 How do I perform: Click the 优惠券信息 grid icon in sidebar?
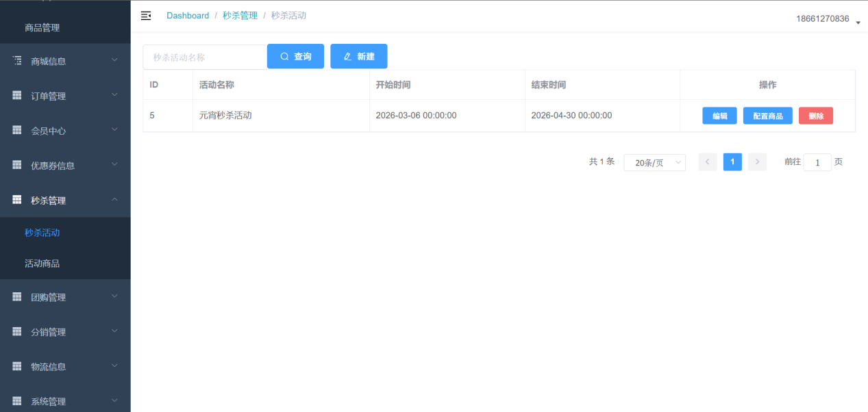click(x=17, y=165)
